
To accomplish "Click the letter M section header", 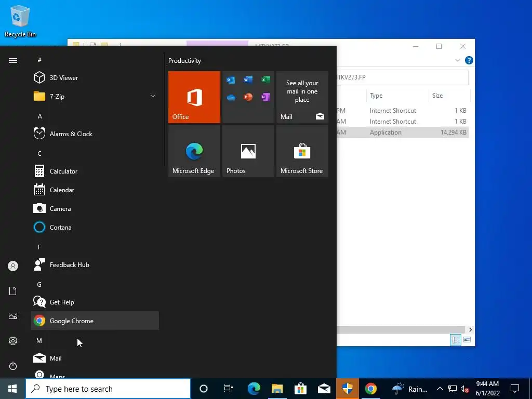I will [39, 340].
